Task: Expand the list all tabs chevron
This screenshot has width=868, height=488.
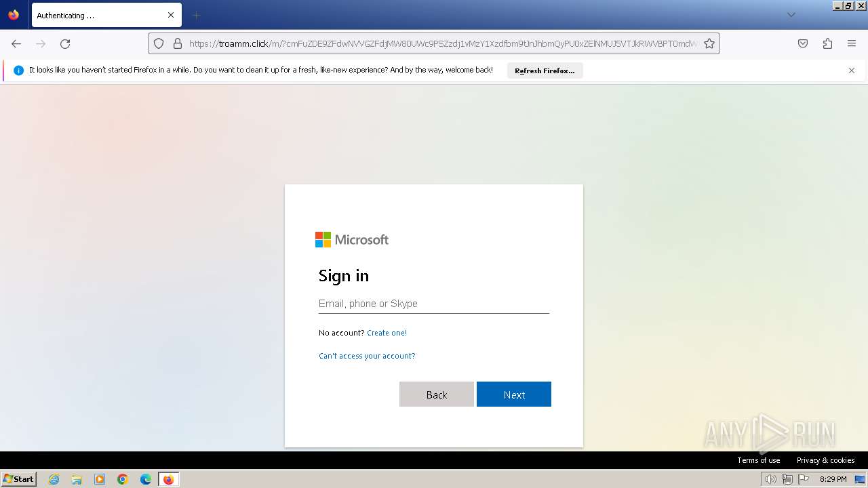Action: [791, 15]
